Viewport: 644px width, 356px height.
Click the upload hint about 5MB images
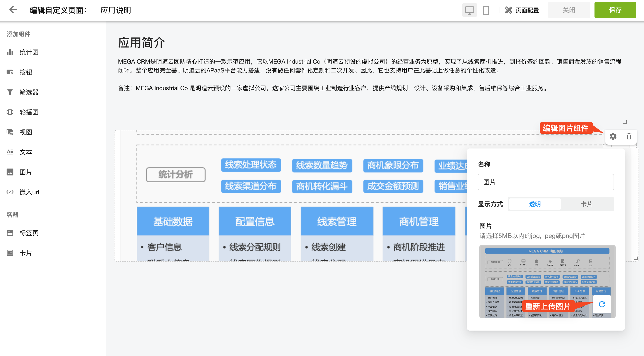[532, 236]
